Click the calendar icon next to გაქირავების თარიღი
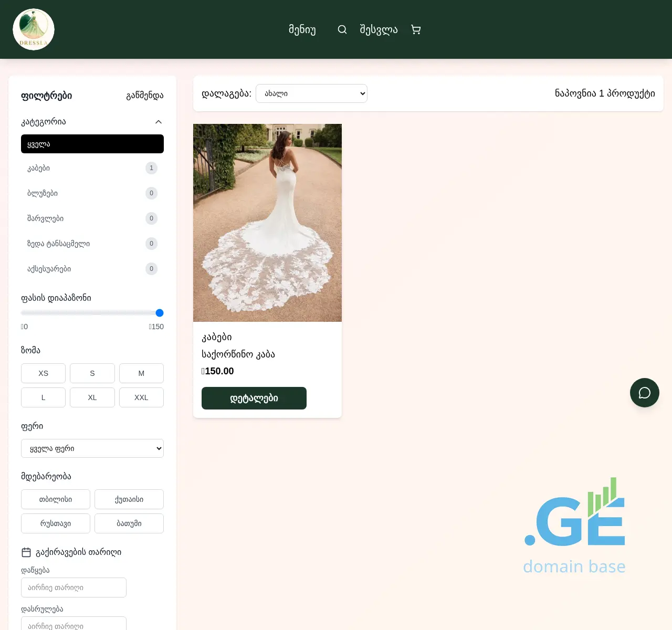The image size is (672, 630). [26, 552]
